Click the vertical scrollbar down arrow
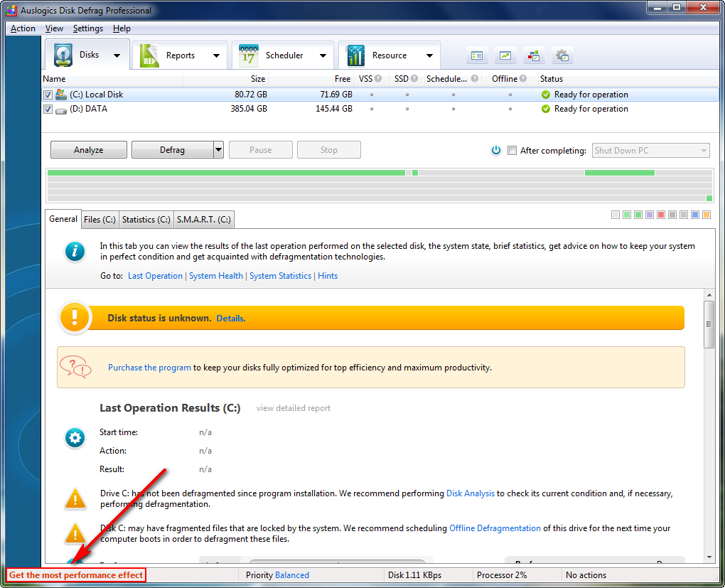Viewport: 725px width, 588px height. (709, 557)
